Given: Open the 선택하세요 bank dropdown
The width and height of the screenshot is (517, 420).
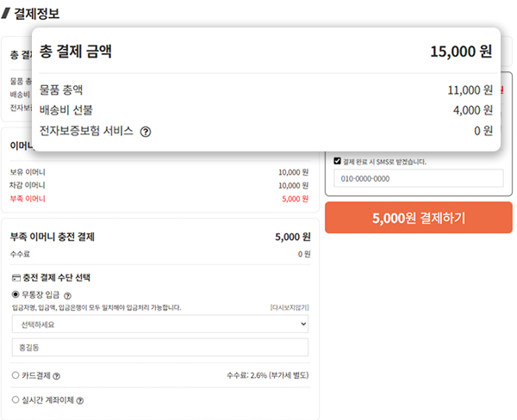Looking at the screenshot, I should point(160,324).
